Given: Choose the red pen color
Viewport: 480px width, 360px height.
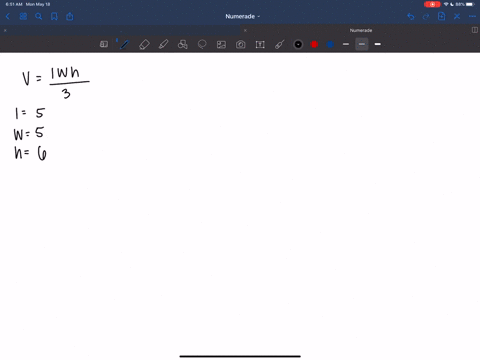Looking at the screenshot, I should pos(314,44).
